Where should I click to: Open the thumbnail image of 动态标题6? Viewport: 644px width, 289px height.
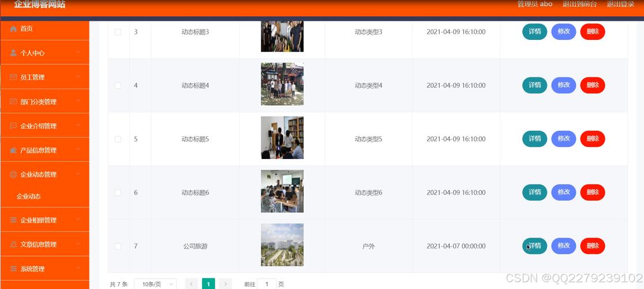tap(282, 191)
